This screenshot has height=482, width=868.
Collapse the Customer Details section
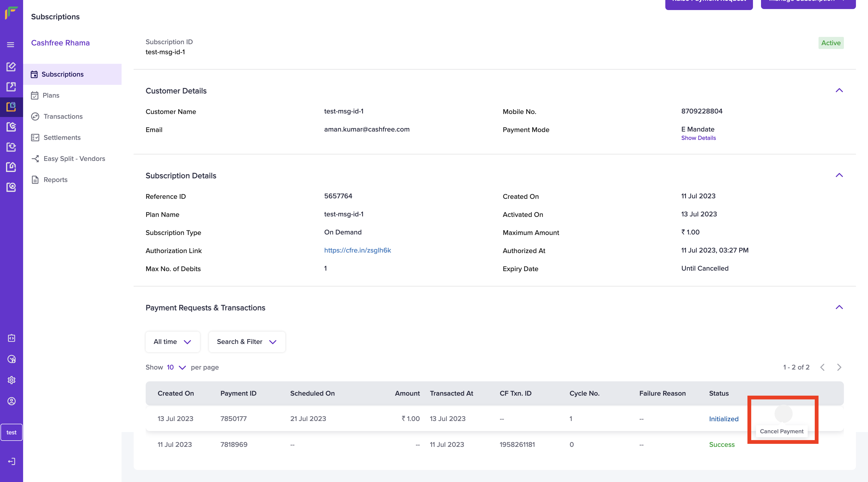(x=839, y=90)
